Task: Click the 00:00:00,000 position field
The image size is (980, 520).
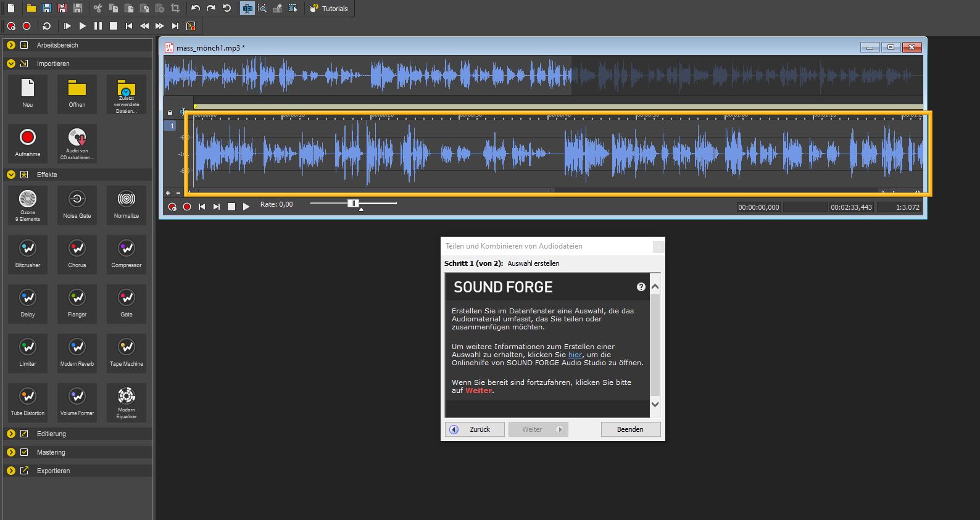Action: coord(758,207)
